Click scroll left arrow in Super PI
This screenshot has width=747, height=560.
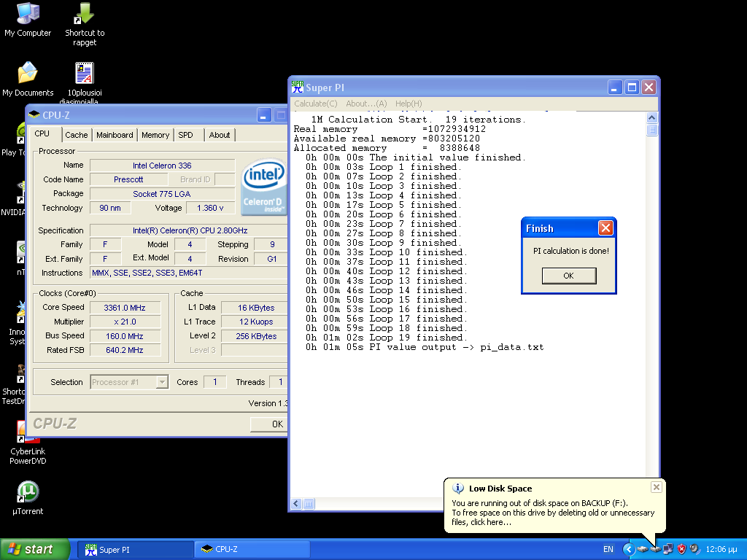296,504
